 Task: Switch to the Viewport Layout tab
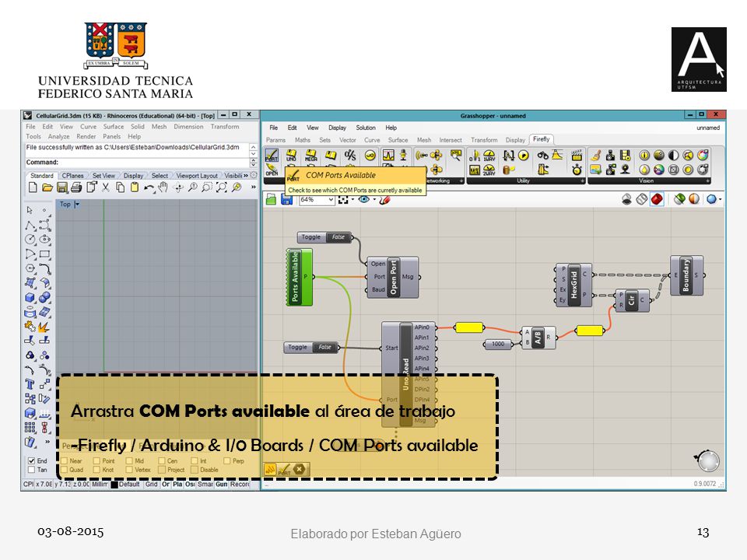[x=197, y=176]
